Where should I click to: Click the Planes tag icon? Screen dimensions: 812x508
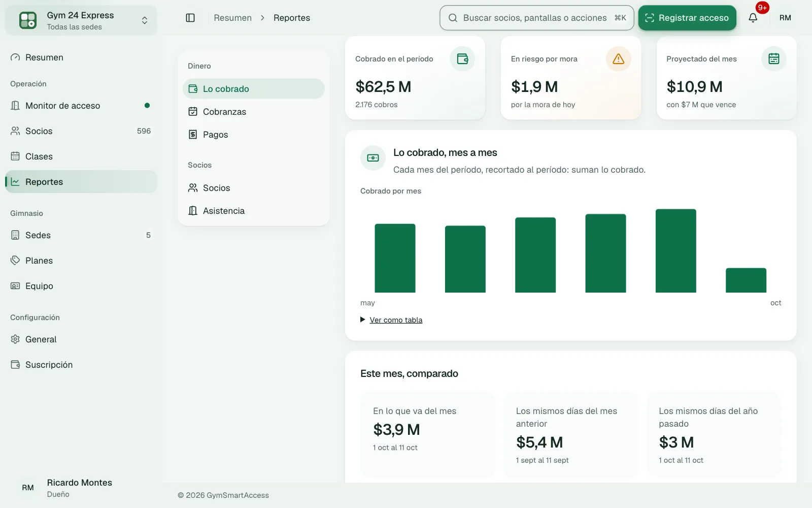(15, 261)
